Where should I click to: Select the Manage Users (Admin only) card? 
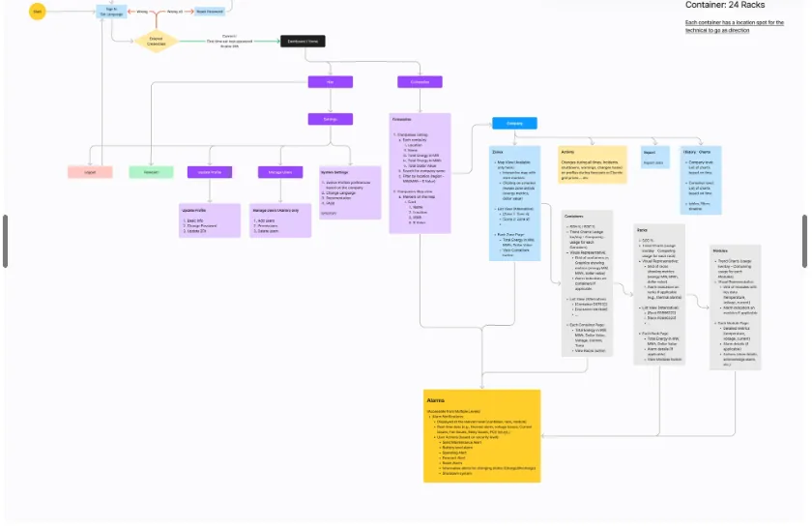pyautogui.click(x=280, y=220)
